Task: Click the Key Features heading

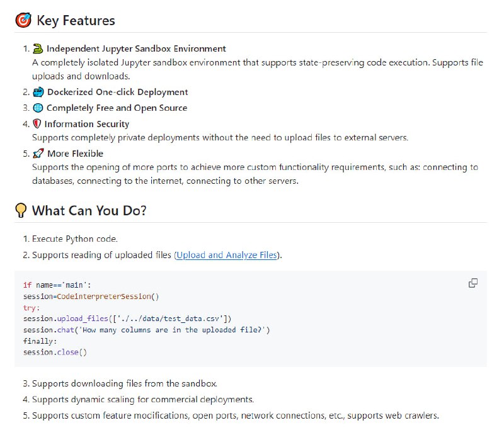Action: pyautogui.click(x=76, y=21)
